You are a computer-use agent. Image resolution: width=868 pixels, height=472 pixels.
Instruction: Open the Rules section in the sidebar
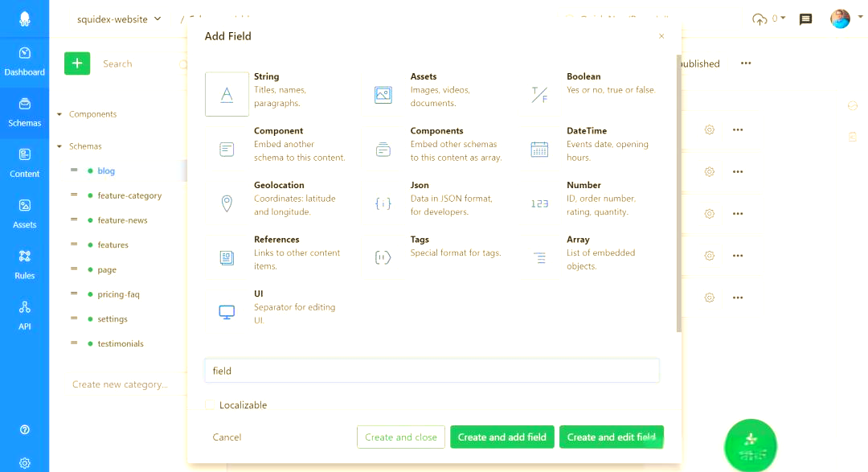(24, 265)
